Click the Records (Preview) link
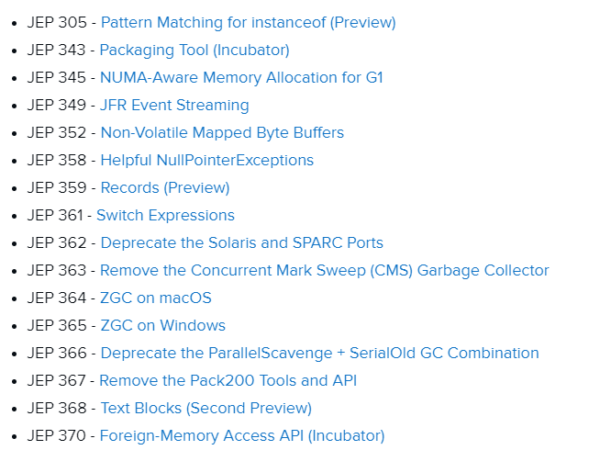The height and width of the screenshot is (450, 600). 165,188
